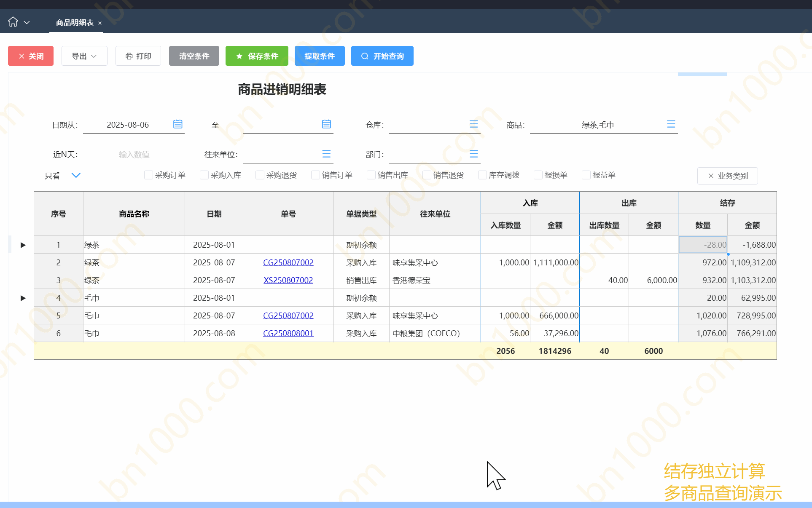The image size is (812, 508).
Task: Check the 销售退货 checkbox
Action: 427,175
